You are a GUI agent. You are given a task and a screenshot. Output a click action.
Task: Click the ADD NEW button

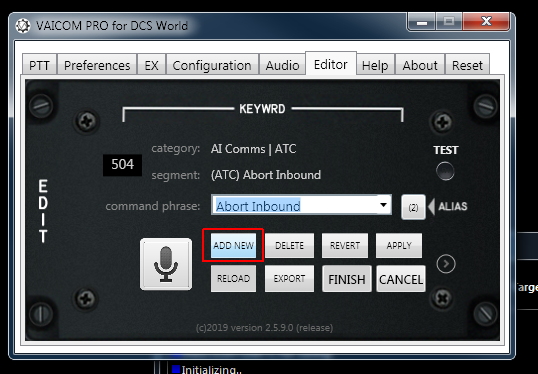(x=233, y=246)
